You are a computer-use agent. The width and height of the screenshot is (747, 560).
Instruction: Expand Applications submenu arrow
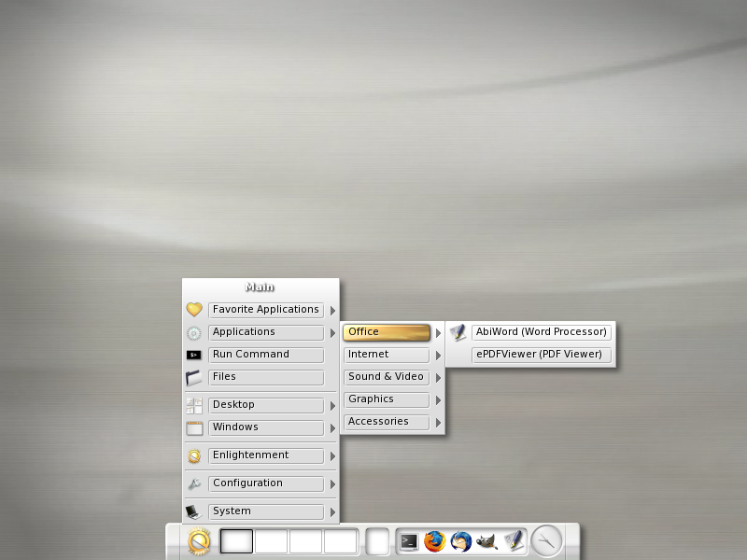click(332, 333)
